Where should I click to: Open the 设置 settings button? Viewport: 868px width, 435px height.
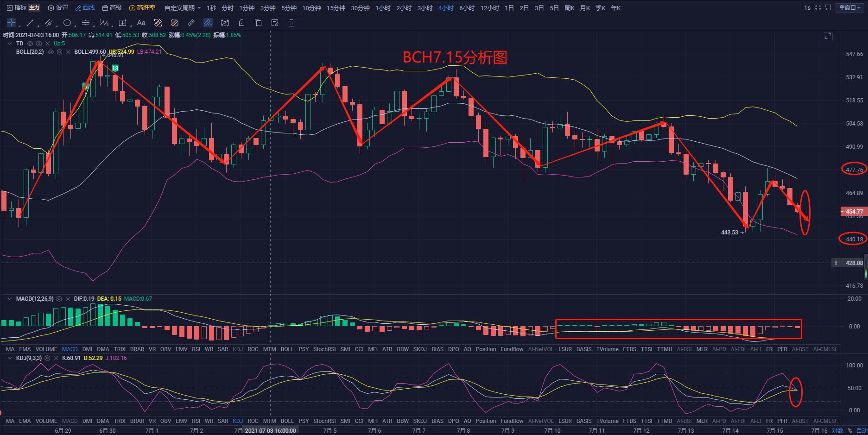(x=58, y=8)
